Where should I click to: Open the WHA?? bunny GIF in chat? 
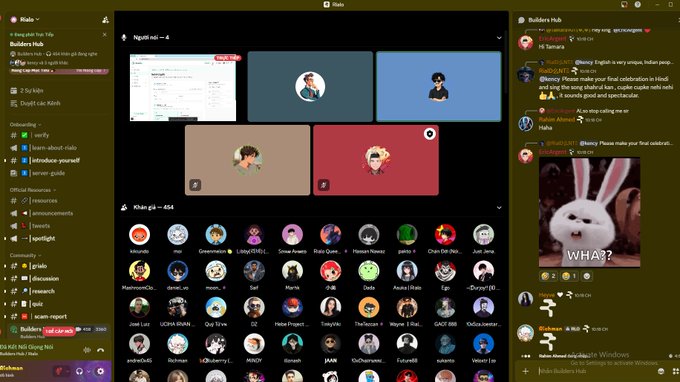pos(589,212)
